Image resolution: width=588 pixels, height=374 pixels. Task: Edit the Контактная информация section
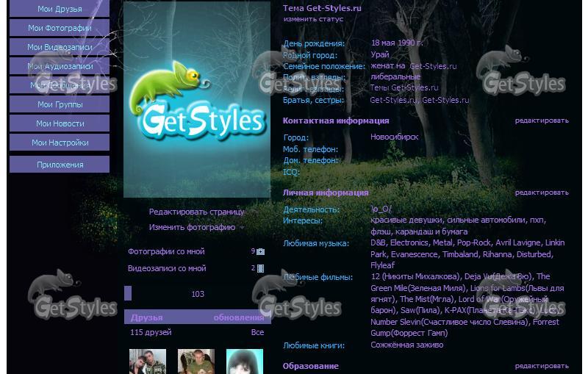[x=542, y=121]
